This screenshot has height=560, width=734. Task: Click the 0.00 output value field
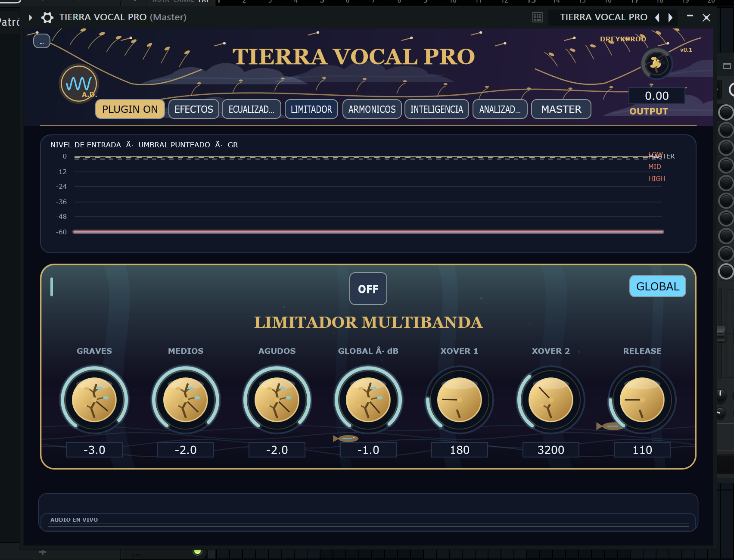[x=657, y=96]
